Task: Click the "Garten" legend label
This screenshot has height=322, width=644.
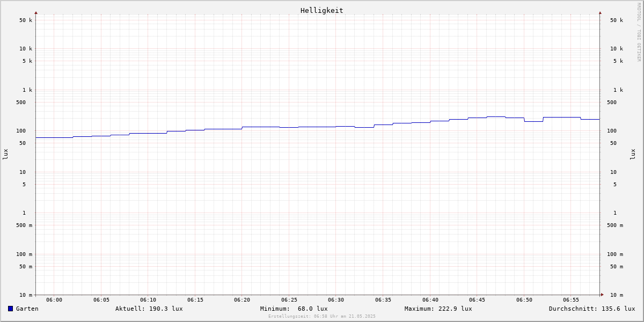Action: 27,309
